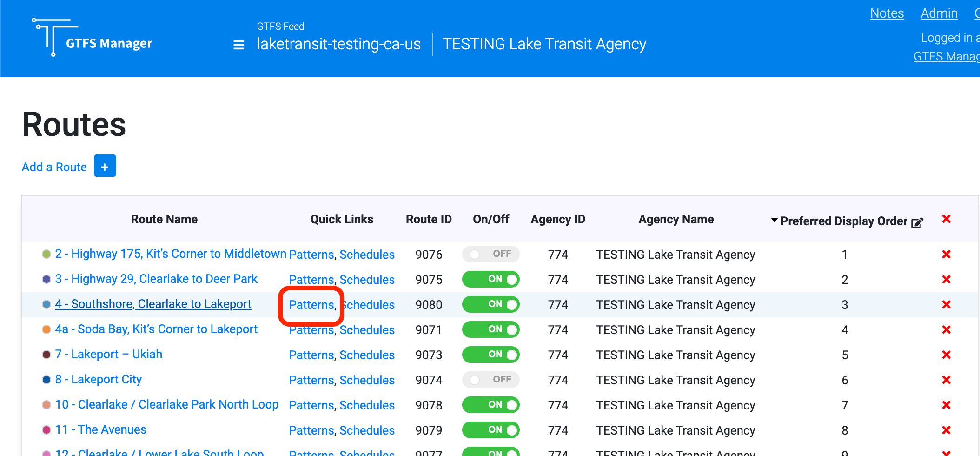Open the hamburger menu beside GTFS Feed
The image size is (980, 456).
pos(239,45)
